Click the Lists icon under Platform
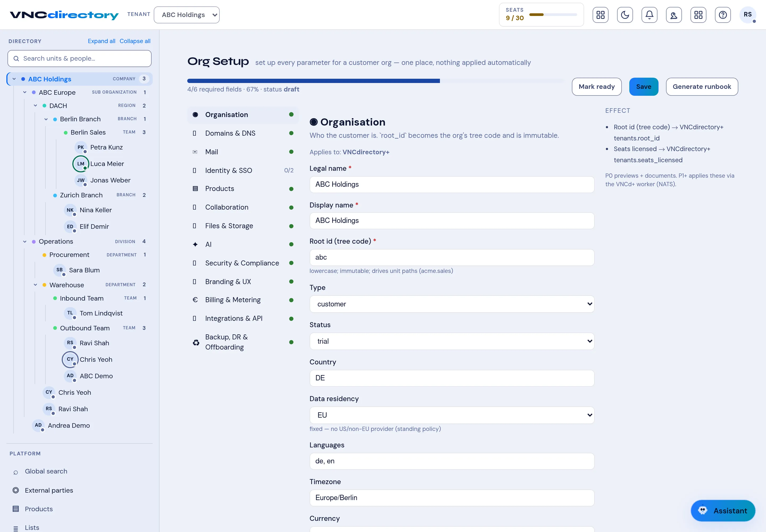766x532 pixels. pyautogui.click(x=16, y=528)
